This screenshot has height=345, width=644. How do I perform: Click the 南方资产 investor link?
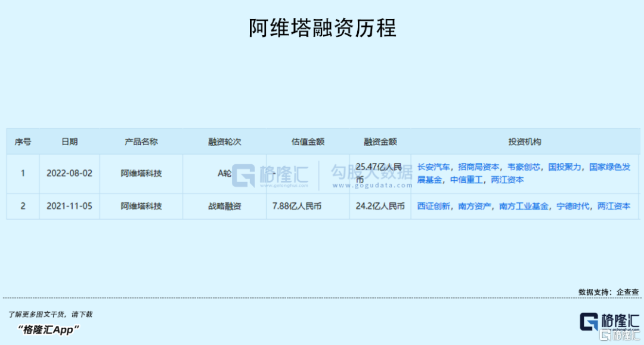pyautogui.click(x=475, y=206)
